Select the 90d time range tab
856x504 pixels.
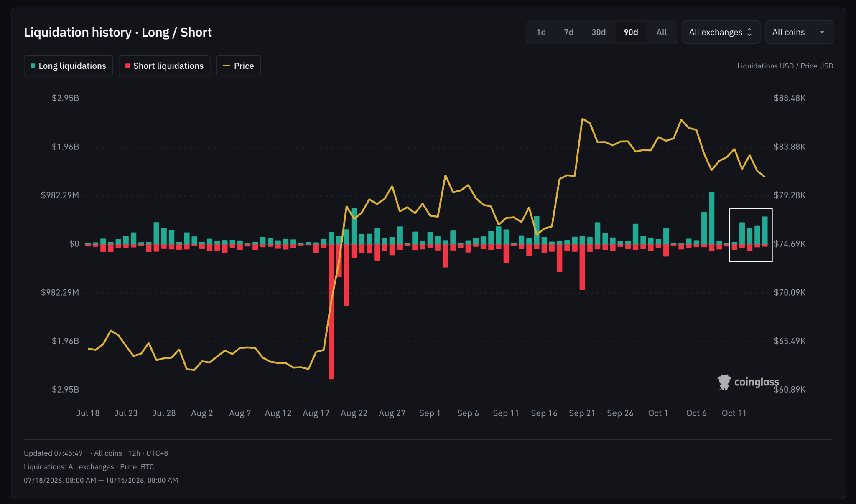pyautogui.click(x=631, y=32)
